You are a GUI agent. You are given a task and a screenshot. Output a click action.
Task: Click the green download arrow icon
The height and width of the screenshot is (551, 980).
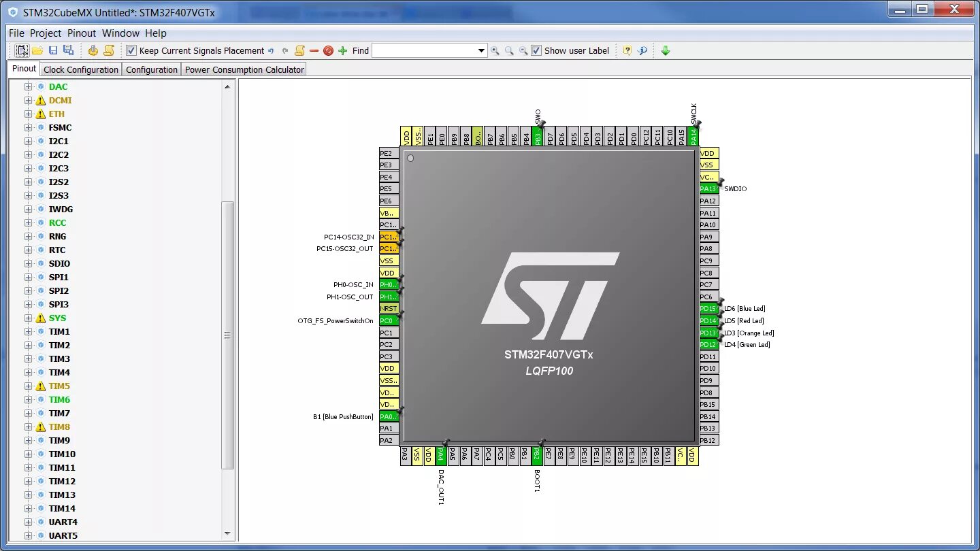pos(666,50)
